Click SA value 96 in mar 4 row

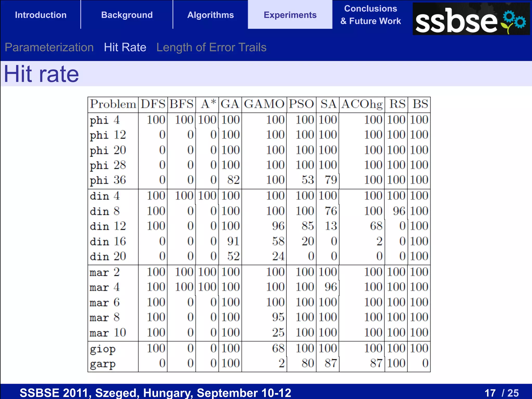[x=331, y=287]
